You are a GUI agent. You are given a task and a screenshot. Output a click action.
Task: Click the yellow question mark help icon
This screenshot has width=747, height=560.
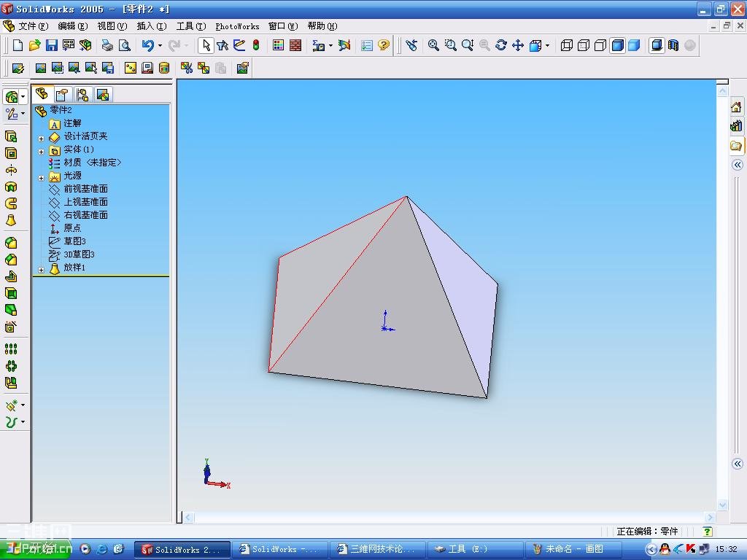pyautogui.click(x=384, y=45)
